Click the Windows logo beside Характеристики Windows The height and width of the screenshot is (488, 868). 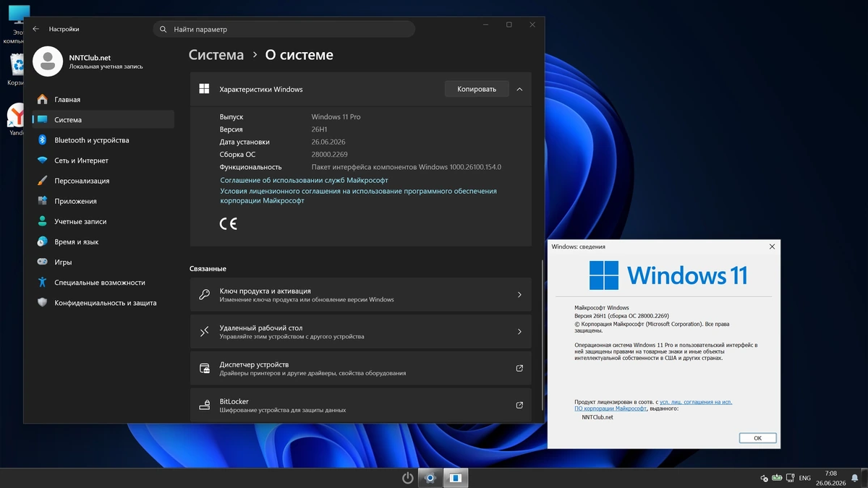[x=204, y=89]
